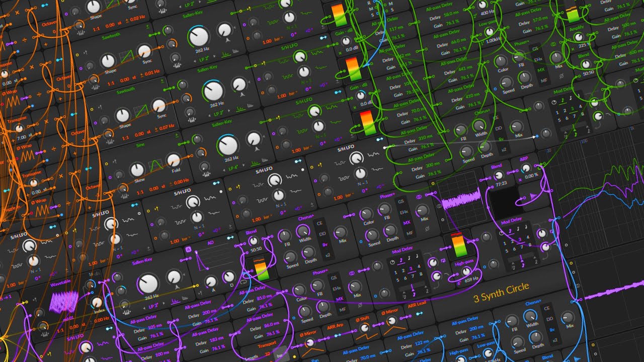Click the clock icon in green Mod Delay
Viewport: 644px width, 362px height.
(x=554, y=102)
